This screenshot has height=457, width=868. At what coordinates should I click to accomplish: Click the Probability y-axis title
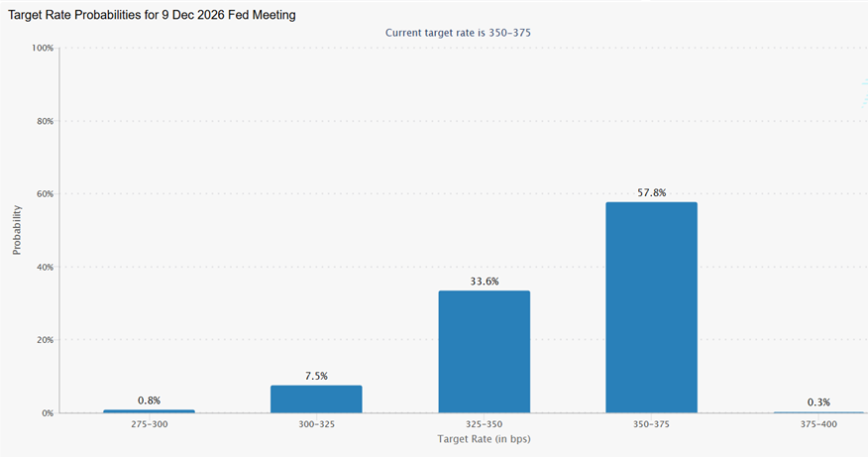[x=17, y=230]
